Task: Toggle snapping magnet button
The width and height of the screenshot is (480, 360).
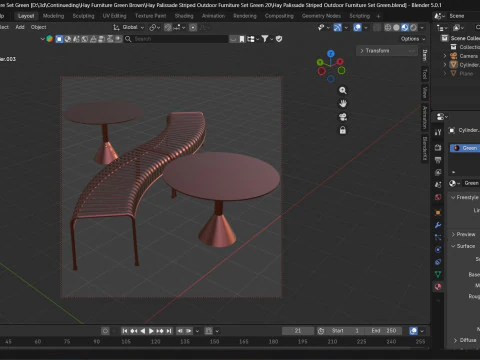Action: pos(168,27)
